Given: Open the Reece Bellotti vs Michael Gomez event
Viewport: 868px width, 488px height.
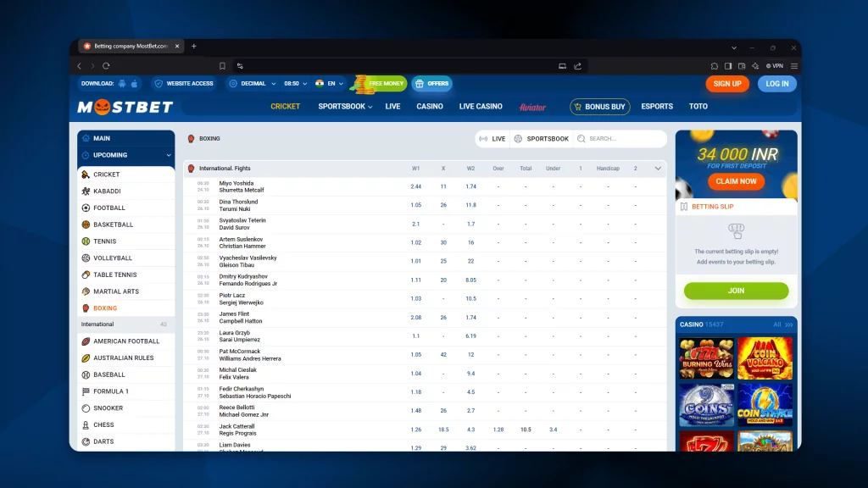Looking at the screenshot, I should click(244, 411).
